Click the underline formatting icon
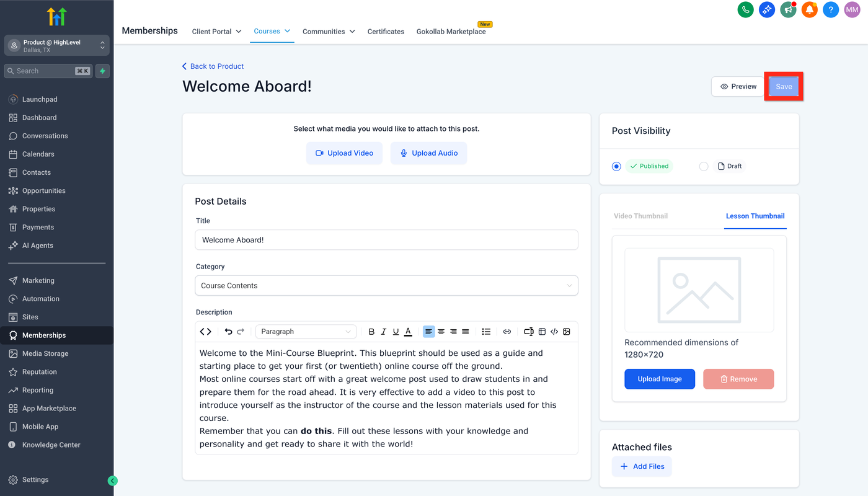This screenshot has width=868, height=496. [x=396, y=332]
